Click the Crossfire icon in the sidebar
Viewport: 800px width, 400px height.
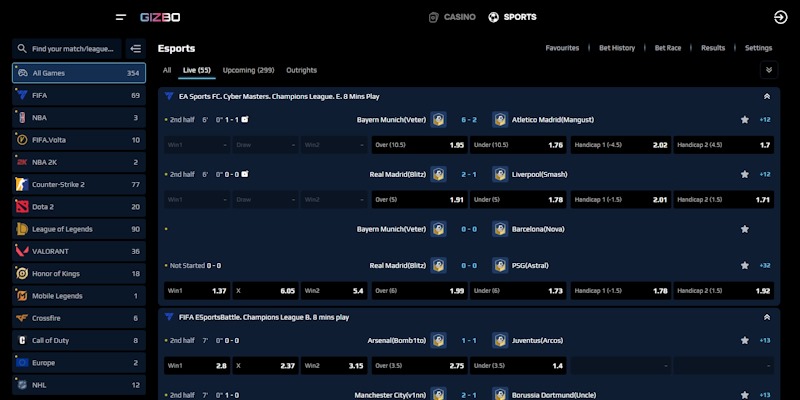22,318
